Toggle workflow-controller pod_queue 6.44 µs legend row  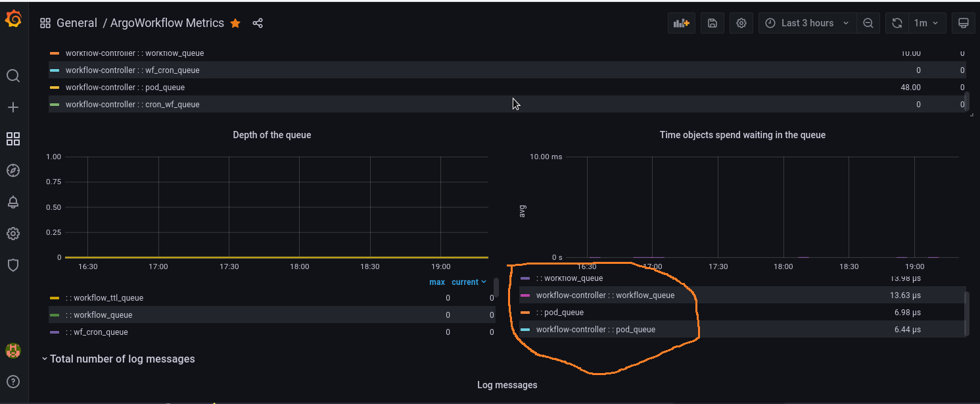[595, 330]
